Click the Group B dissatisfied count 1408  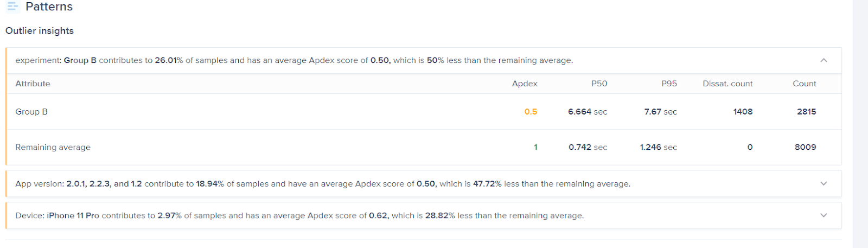743,112
